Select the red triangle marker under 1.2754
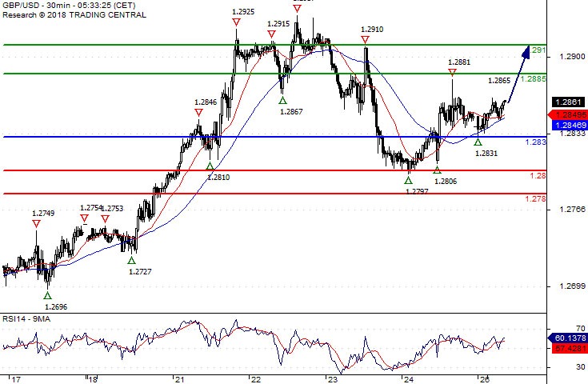 pyautogui.click(x=84, y=218)
